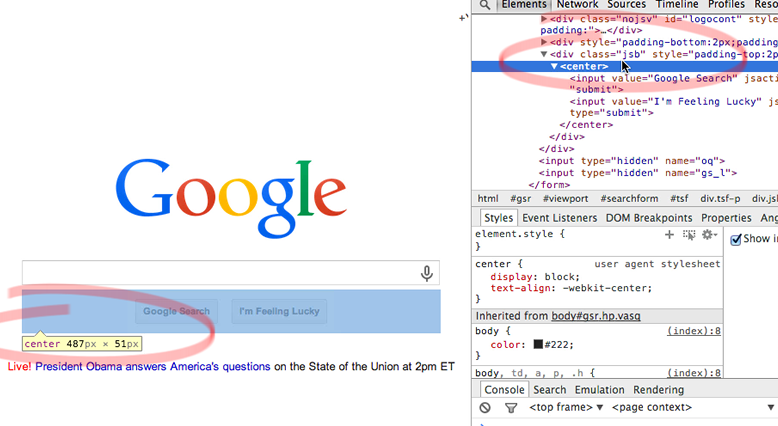
Task: Click the Live! red text label
Action: pyautogui.click(x=19, y=366)
